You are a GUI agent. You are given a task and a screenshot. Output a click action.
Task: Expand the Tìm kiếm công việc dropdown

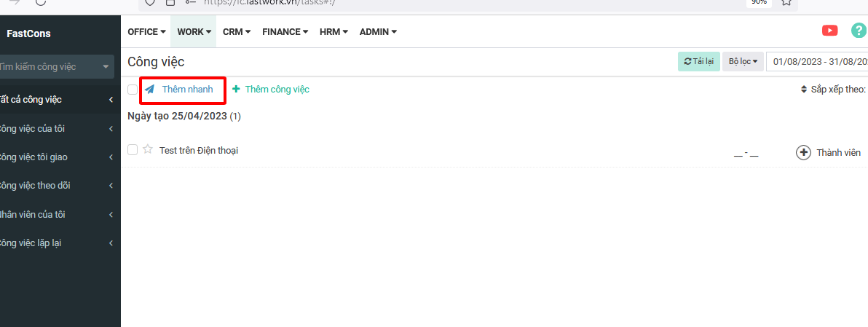pyautogui.click(x=106, y=67)
